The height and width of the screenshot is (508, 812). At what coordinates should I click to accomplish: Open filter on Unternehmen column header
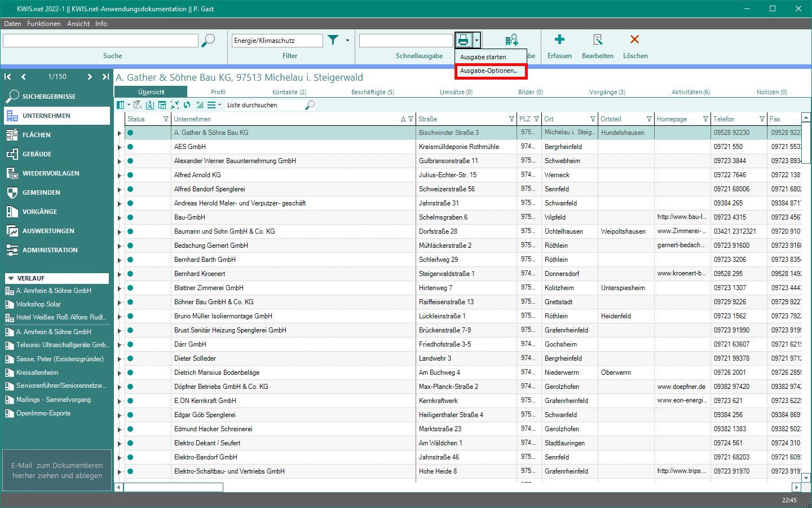(411, 119)
